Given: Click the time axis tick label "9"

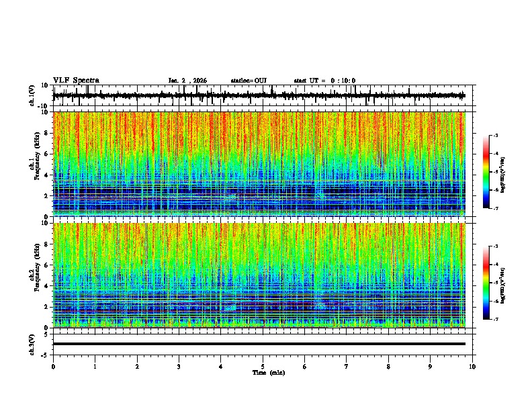Looking at the screenshot, I should click(x=430, y=367).
